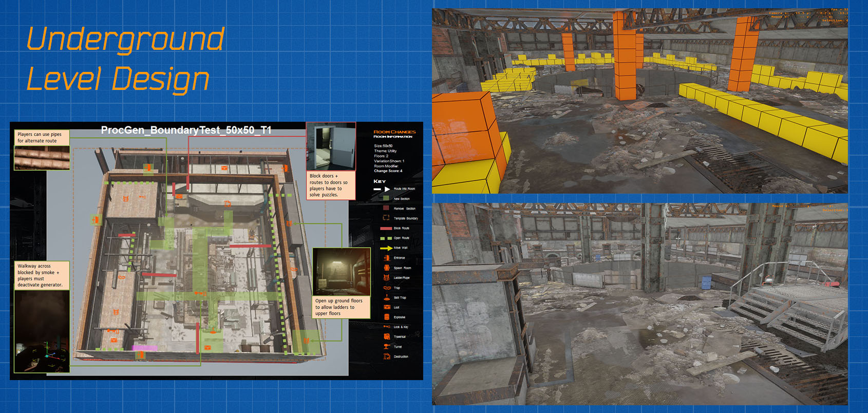
Task: Click the 'Walkway across blocked by smoke' note
Action: coord(41,275)
